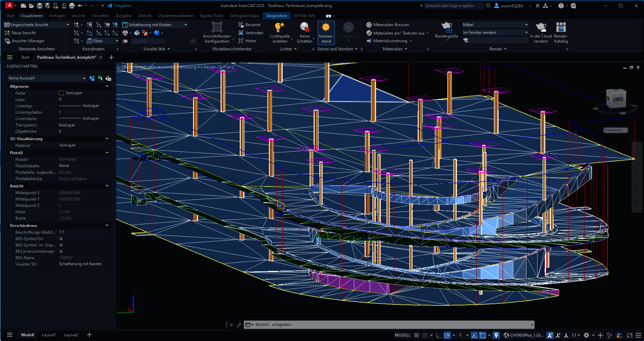Screen dimensions: 644x341
Task: Open the Ansichts-Manager
Action: click(x=28, y=41)
